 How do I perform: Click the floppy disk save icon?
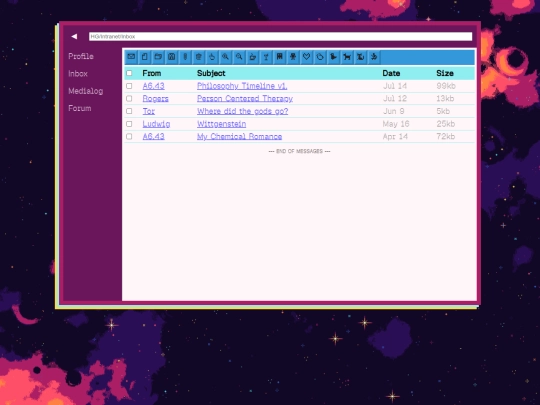pos(172,57)
